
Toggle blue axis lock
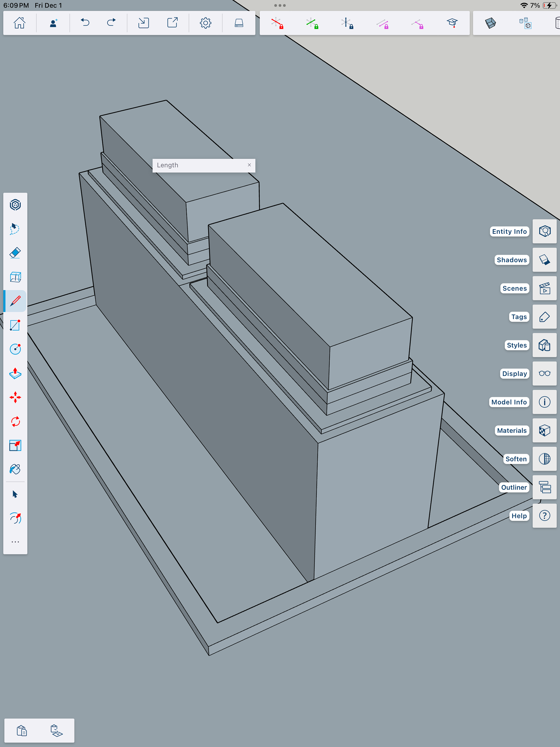click(347, 23)
